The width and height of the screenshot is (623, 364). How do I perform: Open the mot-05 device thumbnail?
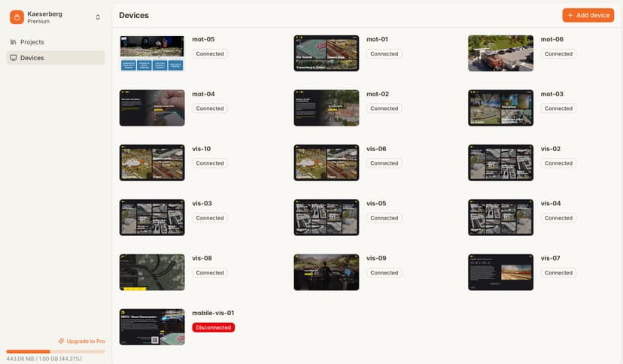coord(152,53)
